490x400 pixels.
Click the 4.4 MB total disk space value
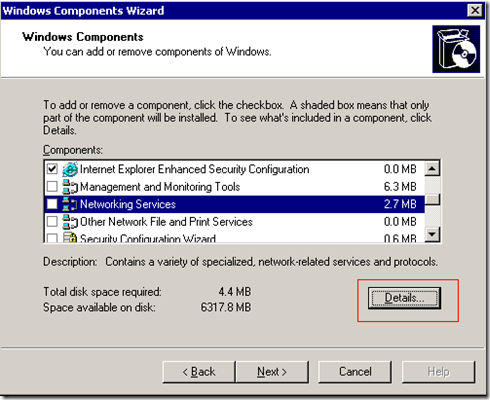pos(235,292)
